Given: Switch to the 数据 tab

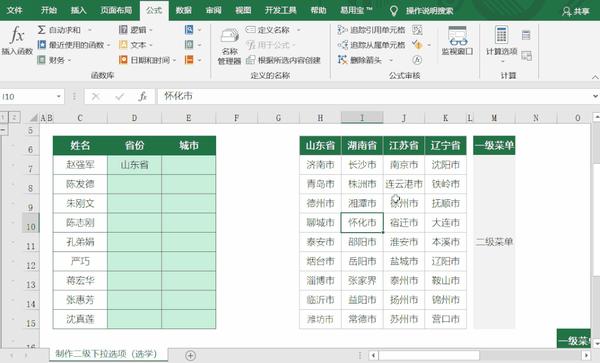Looking at the screenshot, I should click(x=183, y=10).
